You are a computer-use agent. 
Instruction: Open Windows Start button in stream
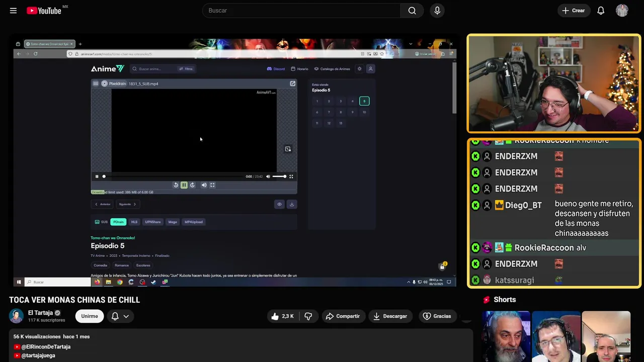click(19, 282)
